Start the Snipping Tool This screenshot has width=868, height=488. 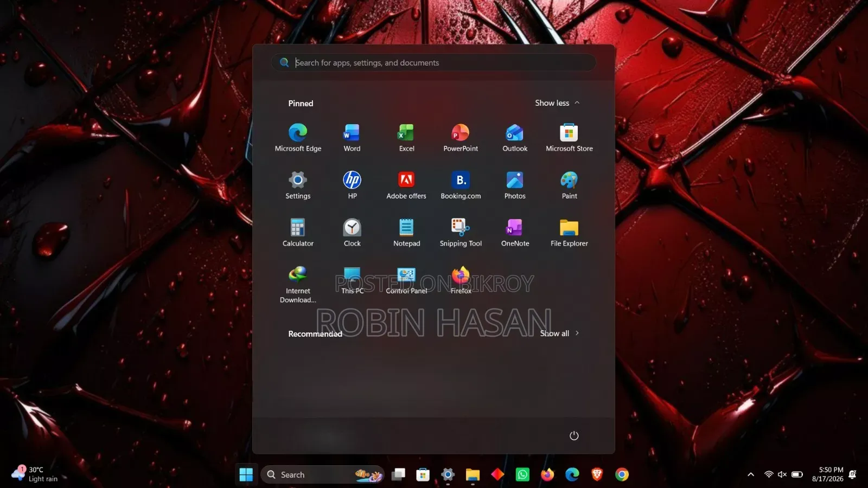pyautogui.click(x=461, y=233)
